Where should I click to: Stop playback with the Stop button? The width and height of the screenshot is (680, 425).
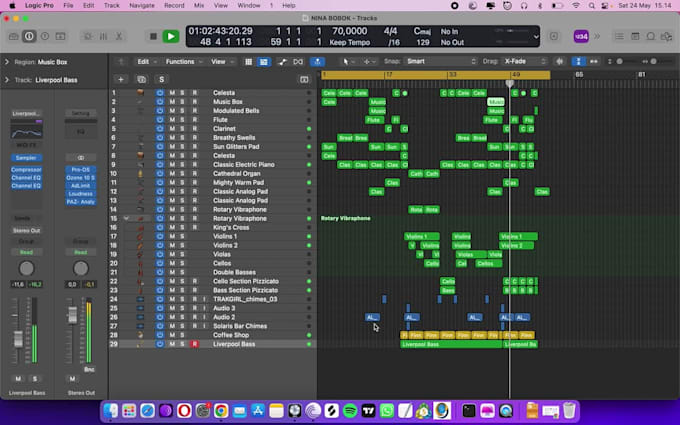coord(153,36)
